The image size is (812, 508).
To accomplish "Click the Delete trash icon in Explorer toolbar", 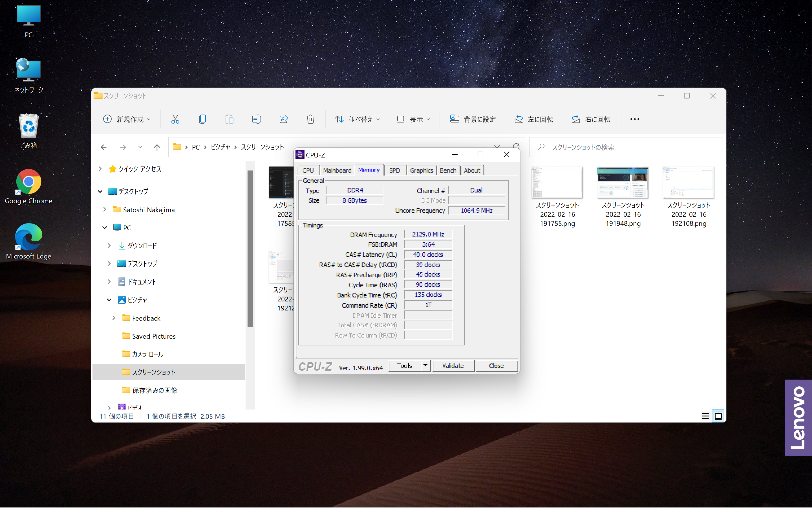I will pyautogui.click(x=310, y=119).
